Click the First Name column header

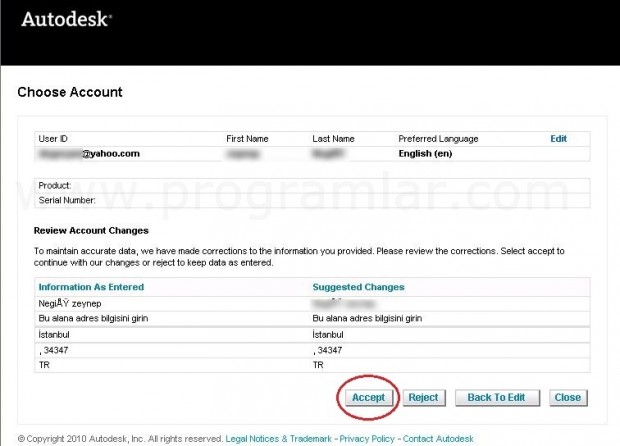click(247, 139)
